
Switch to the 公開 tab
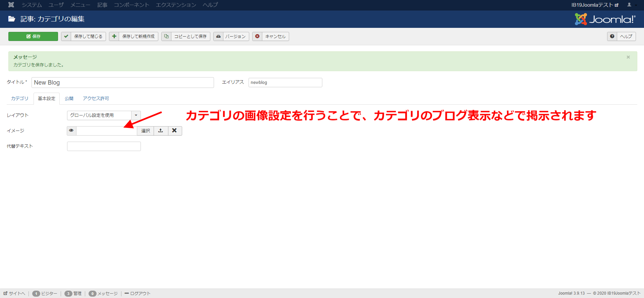tap(69, 98)
